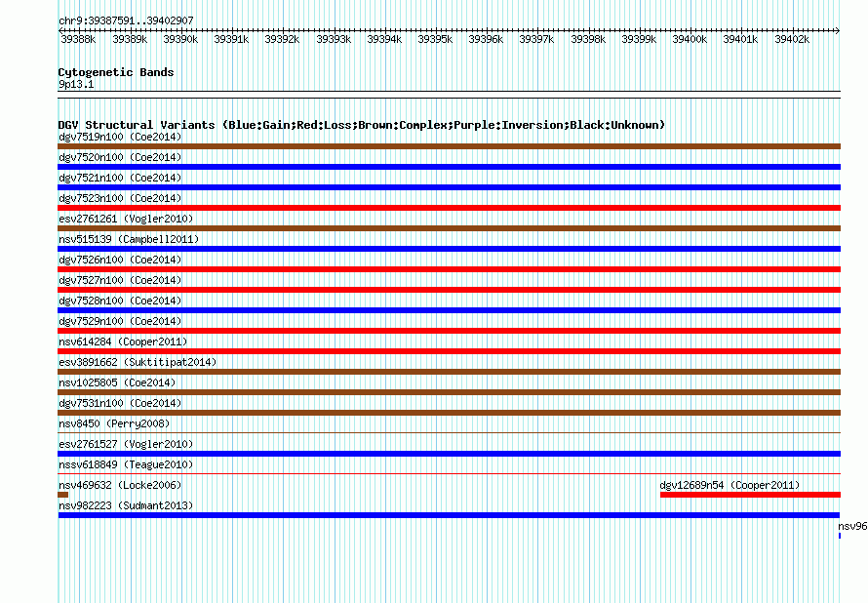This screenshot has width=868, height=603.
Task: Select the blue nsv982223 gain bar
Action: click(449, 515)
